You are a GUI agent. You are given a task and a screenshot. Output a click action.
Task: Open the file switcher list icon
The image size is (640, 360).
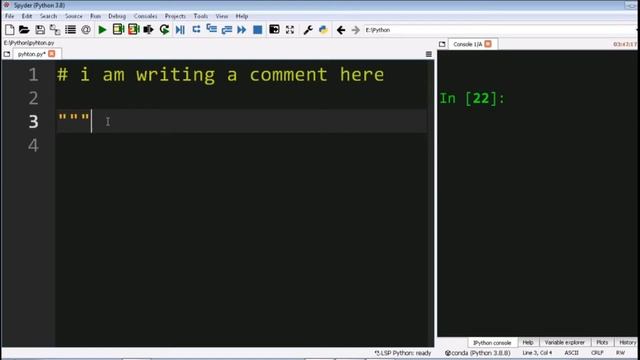(x=70, y=30)
